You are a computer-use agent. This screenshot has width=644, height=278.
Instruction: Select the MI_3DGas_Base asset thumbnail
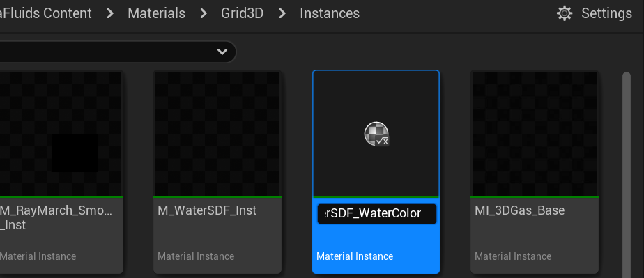(x=535, y=134)
